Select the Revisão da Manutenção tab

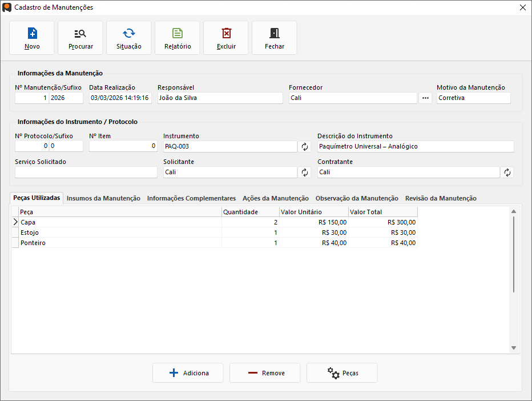pos(441,198)
